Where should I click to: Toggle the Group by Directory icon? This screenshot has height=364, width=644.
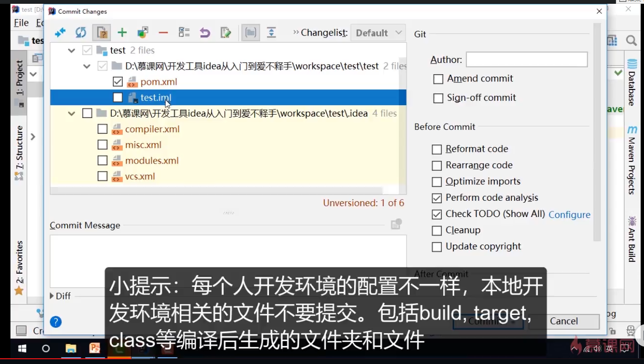pos(250,32)
